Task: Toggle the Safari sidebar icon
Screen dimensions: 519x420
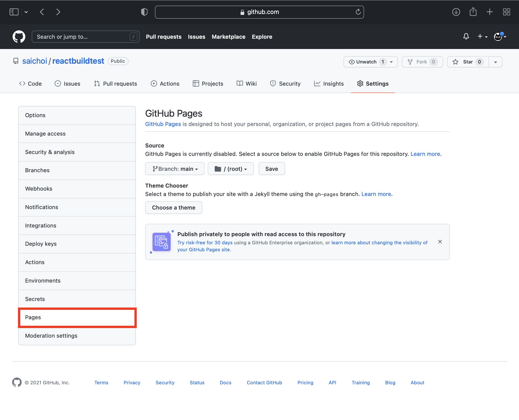Action: point(14,12)
